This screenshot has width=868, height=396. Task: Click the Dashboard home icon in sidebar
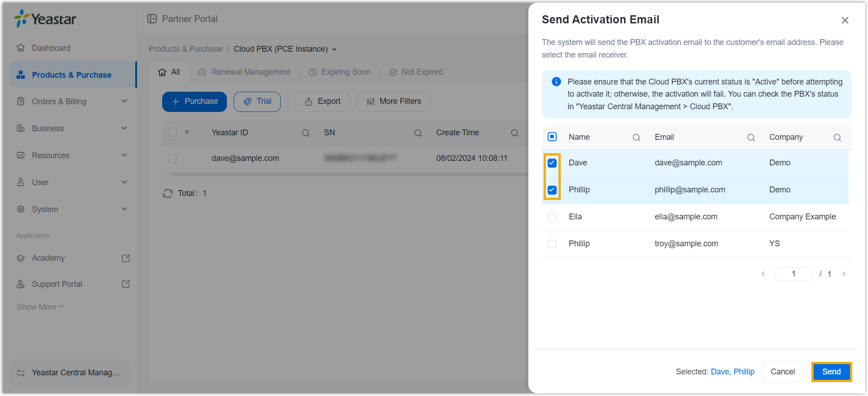tap(21, 48)
